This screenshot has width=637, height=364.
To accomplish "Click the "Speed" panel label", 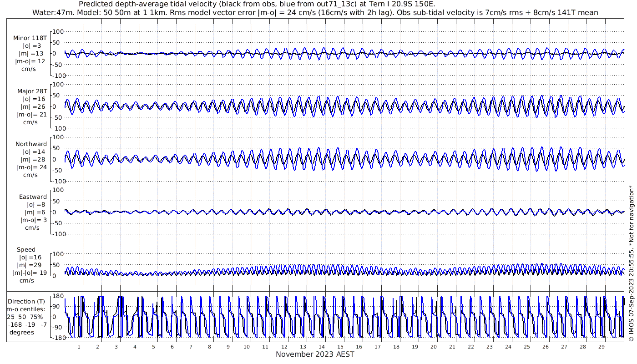I will click(26, 250).
